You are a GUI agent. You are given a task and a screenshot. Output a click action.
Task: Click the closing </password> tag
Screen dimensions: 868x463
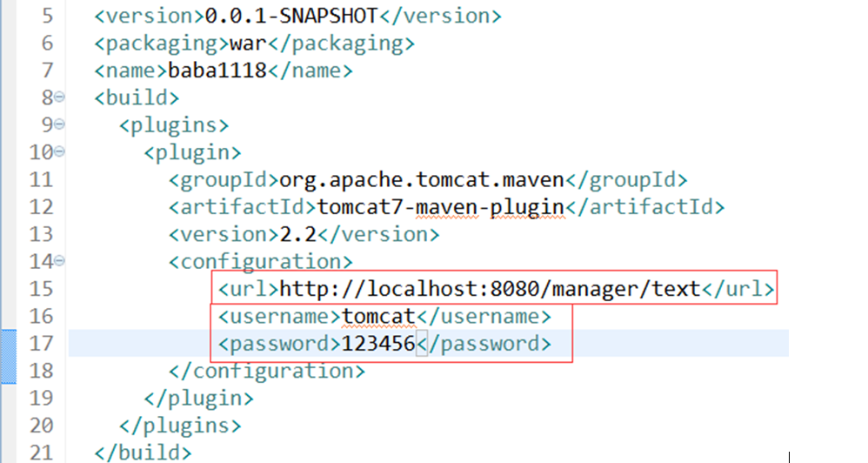pyautogui.click(x=484, y=344)
